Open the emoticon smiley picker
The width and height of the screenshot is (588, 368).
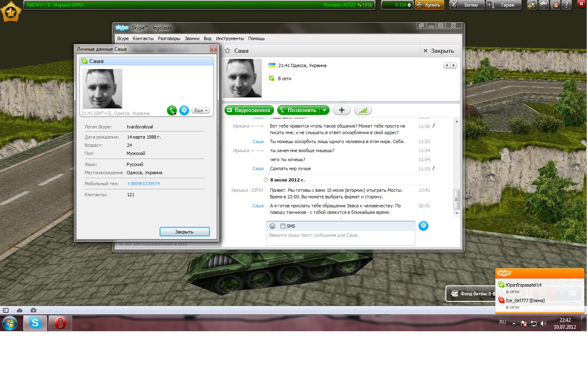tap(272, 226)
